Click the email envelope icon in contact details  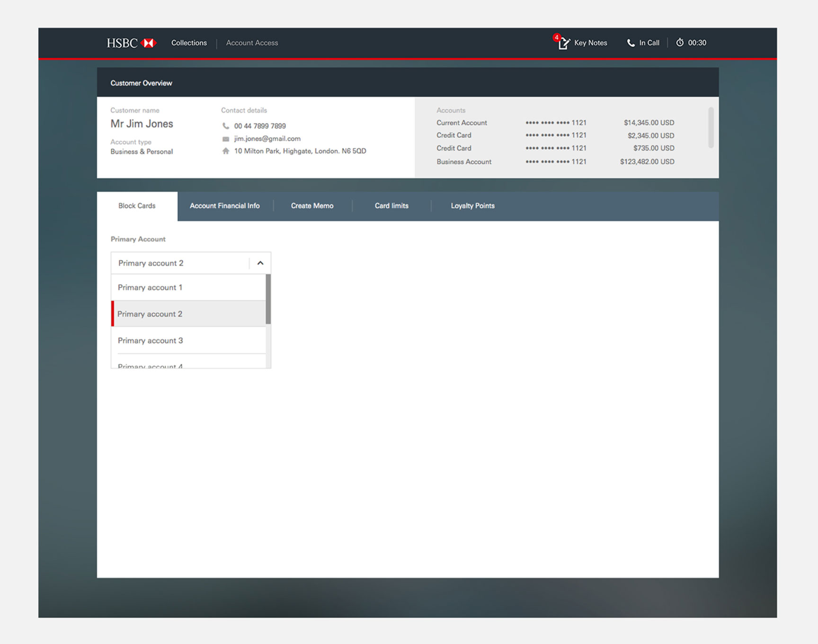point(226,139)
